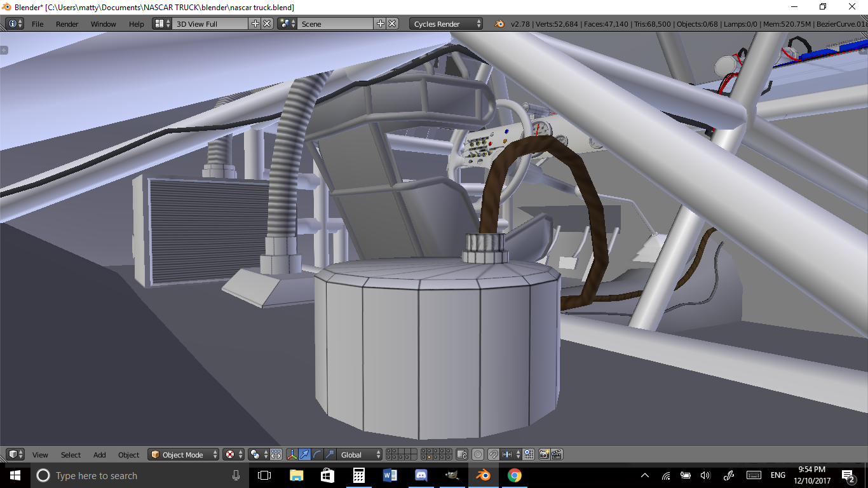Screen dimensions: 868x488
Task: Open the Object Mode dropdown
Action: (x=183, y=454)
